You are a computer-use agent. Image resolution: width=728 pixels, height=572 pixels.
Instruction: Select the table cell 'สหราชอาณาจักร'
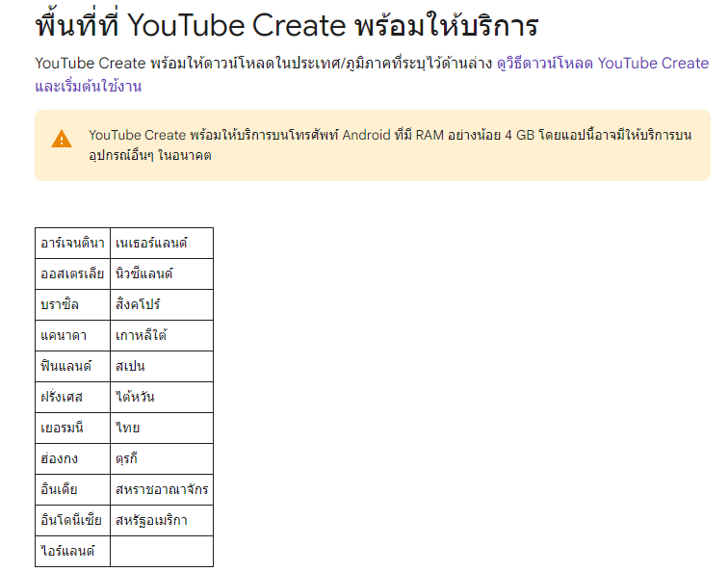click(x=162, y=489)
